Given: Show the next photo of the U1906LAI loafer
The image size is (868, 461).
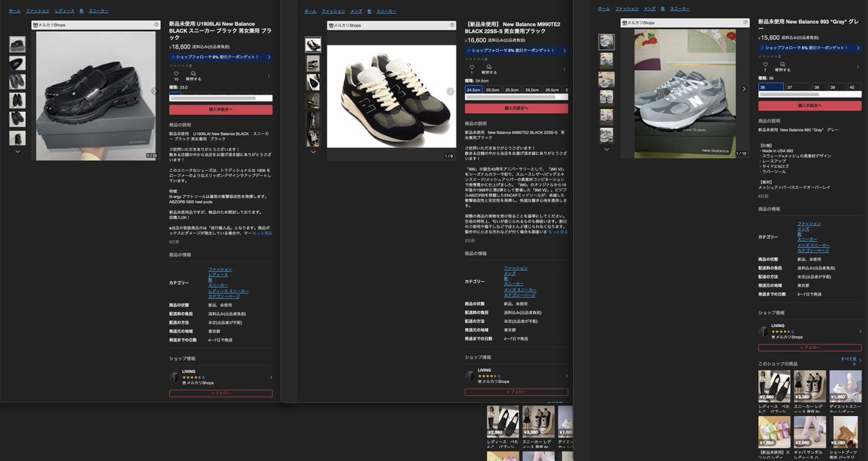Looking at the screenshot, I should pos(153,91).
